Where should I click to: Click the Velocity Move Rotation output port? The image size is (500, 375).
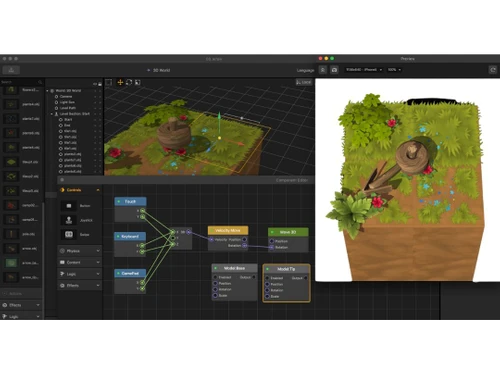pyautogui.click(x=245, y=246)
